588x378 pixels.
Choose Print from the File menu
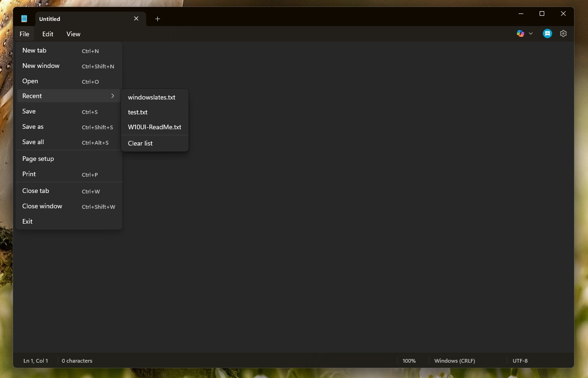(29, 174)
